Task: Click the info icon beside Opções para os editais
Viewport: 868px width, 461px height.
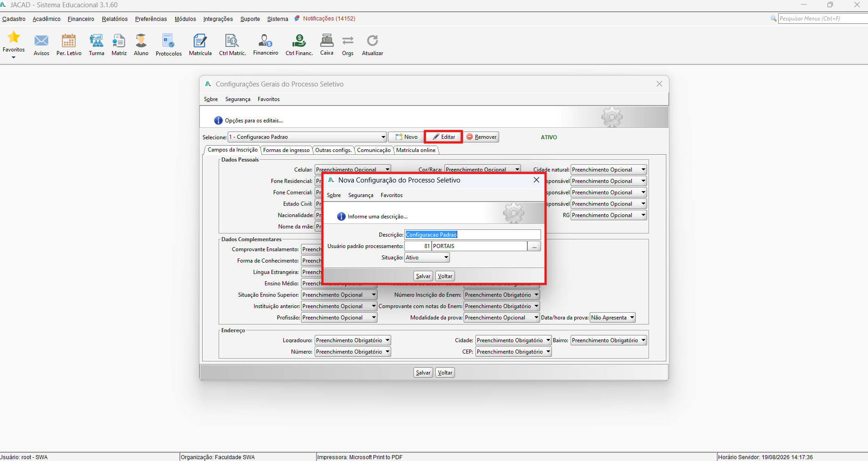Action: coord(219,121)
